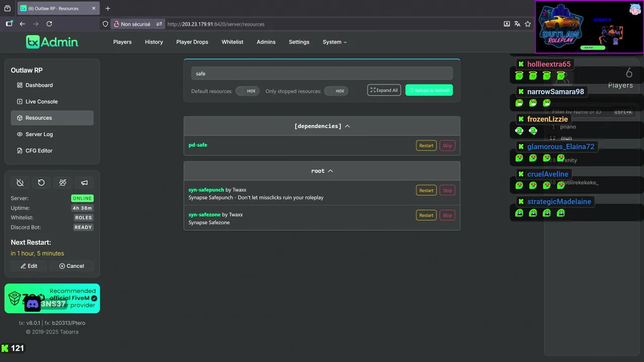The width and height of the screenshot is (644, 362).
Task: Click the kick all players icon
Action: [x=63, y=183]
